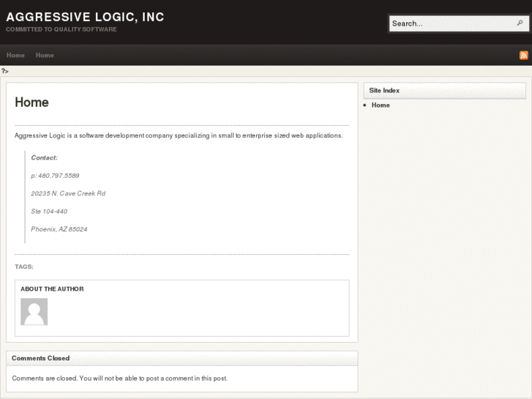This screenshot has width=532, height=399.
Task: Click the comments are closed notice text
Action: (119, 379)
